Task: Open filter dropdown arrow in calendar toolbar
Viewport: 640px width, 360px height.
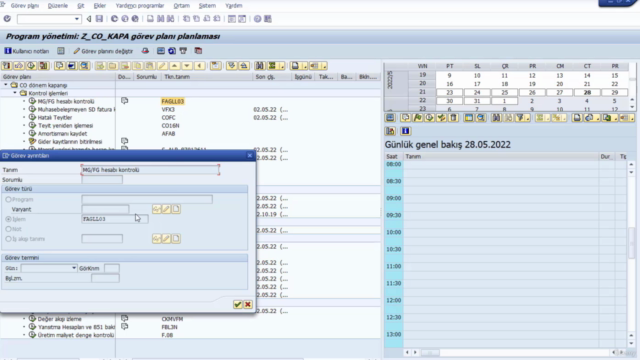Action: coord(528,118)
